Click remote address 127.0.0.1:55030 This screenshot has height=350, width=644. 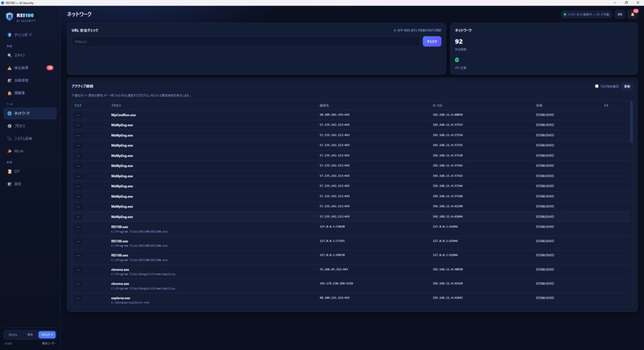click(x=332, y=226)
